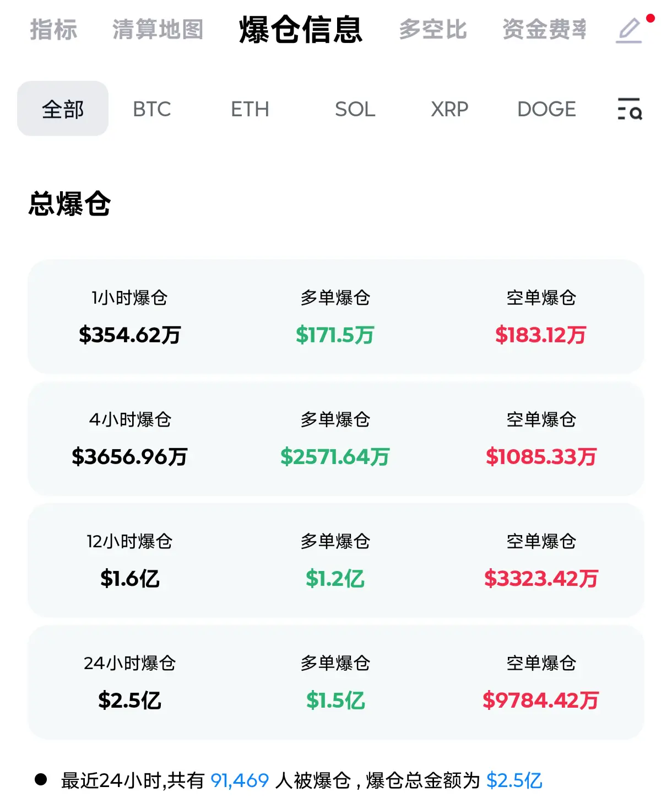
Task: Choose the SOL filter
Action: click(355, 109)
